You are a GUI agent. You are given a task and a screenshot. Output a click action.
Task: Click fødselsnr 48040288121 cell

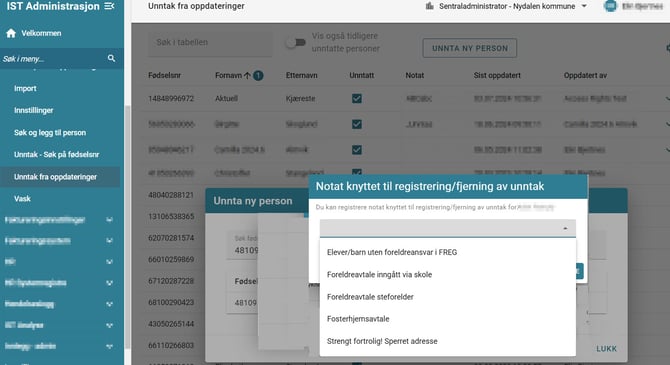click(x=171, y=195)
